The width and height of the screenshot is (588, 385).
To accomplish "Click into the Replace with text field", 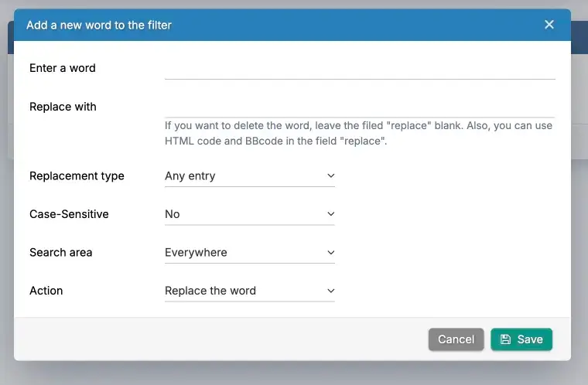I will pyautogui.click(x=360, y=107).
